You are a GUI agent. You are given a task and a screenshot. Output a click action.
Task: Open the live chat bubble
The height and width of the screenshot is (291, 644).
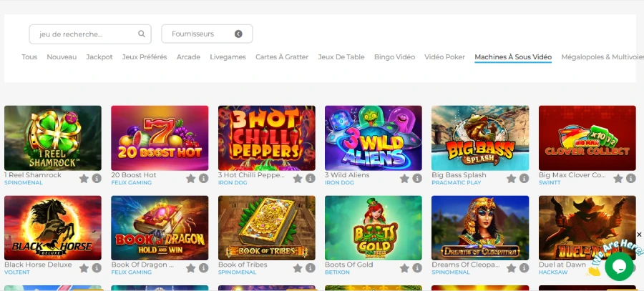coord(619,267)
